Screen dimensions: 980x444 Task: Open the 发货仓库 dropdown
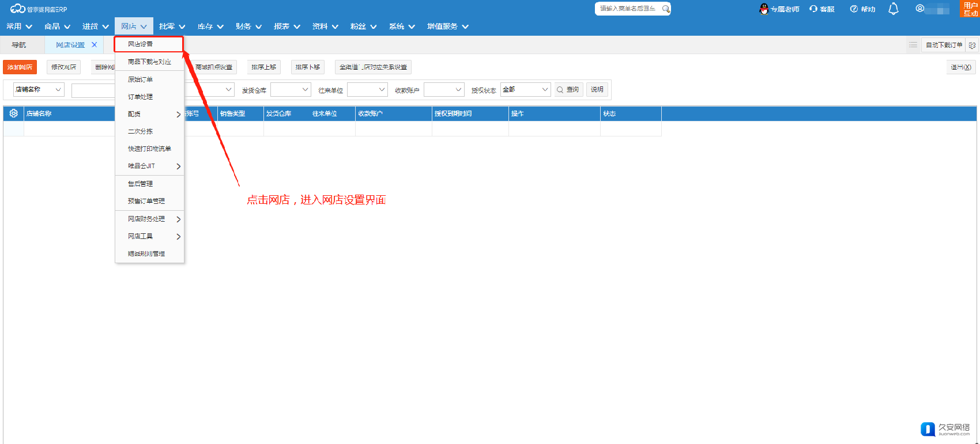coord(305,90)
